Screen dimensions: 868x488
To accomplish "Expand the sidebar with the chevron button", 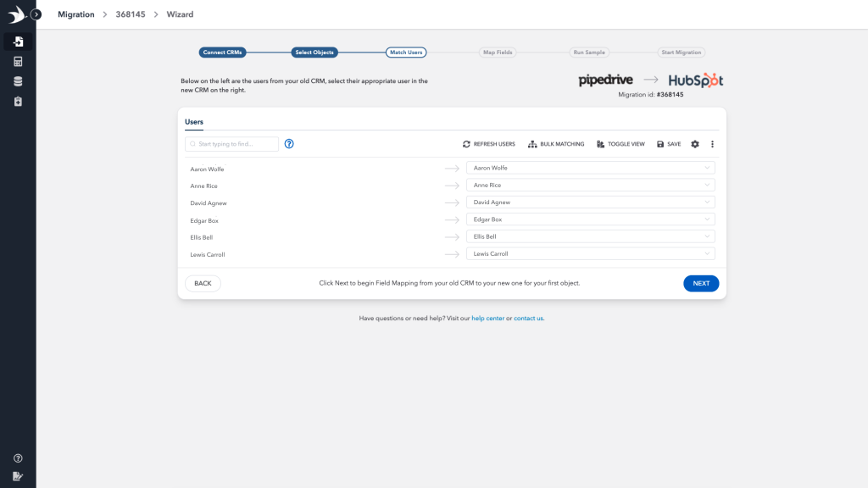I will click(x=36, y=14).
